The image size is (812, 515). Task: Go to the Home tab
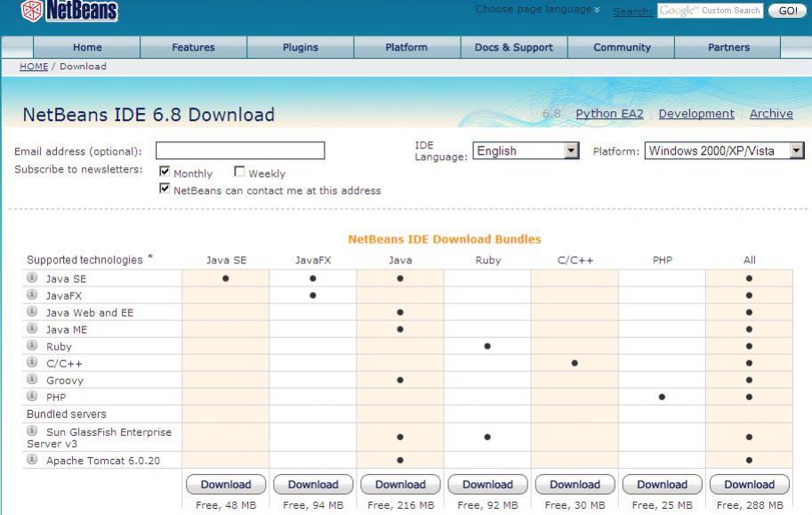point(87,47)
